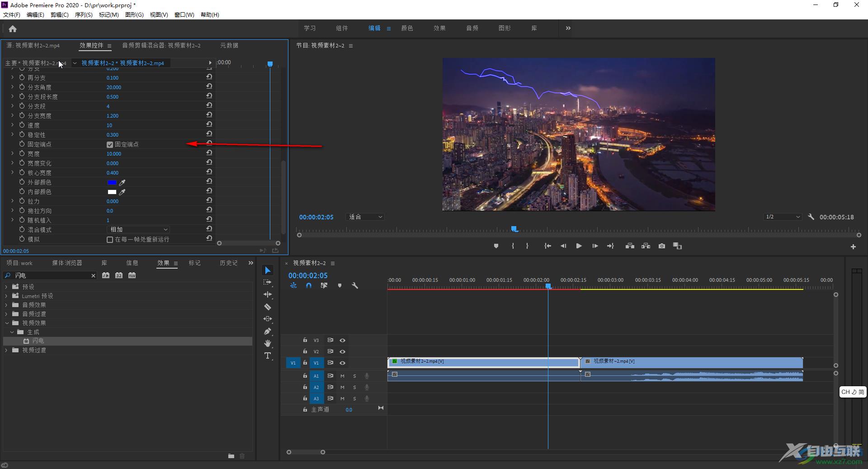Expand the 预设 folder in Effects
868x469 pixels.
point(6,287)
